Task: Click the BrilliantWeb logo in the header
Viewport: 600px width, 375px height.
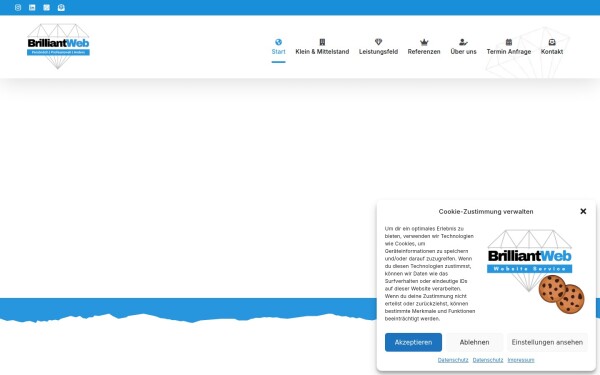Action: pyautogui.click(x=58, y=46)
